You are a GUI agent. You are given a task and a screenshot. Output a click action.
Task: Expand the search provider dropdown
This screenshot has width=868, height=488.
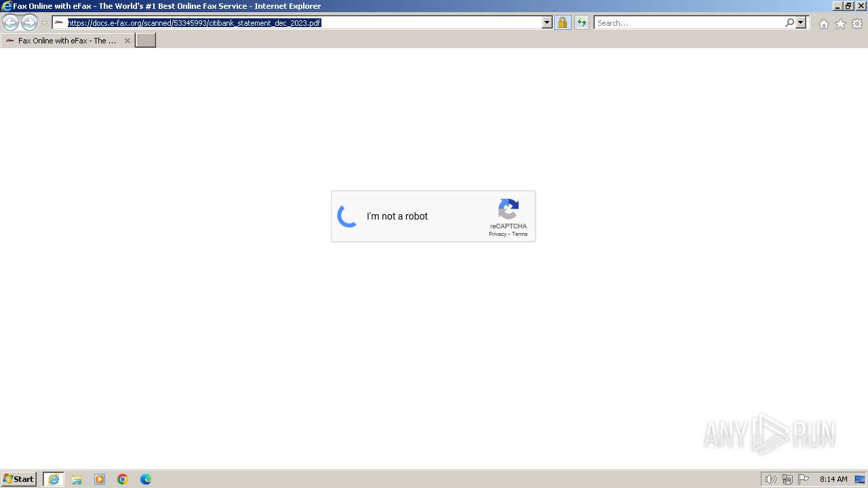801,23
